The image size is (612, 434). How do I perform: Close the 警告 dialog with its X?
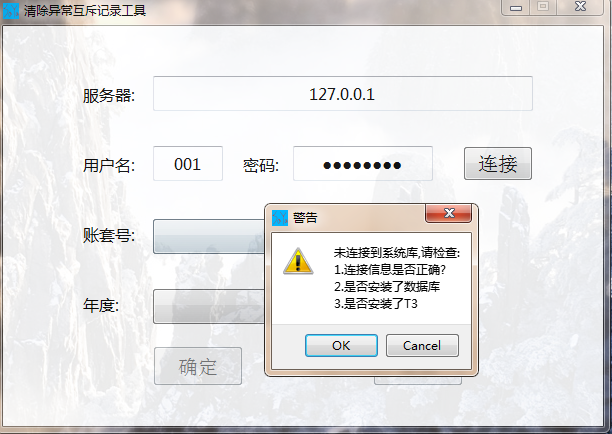point(449,213)
